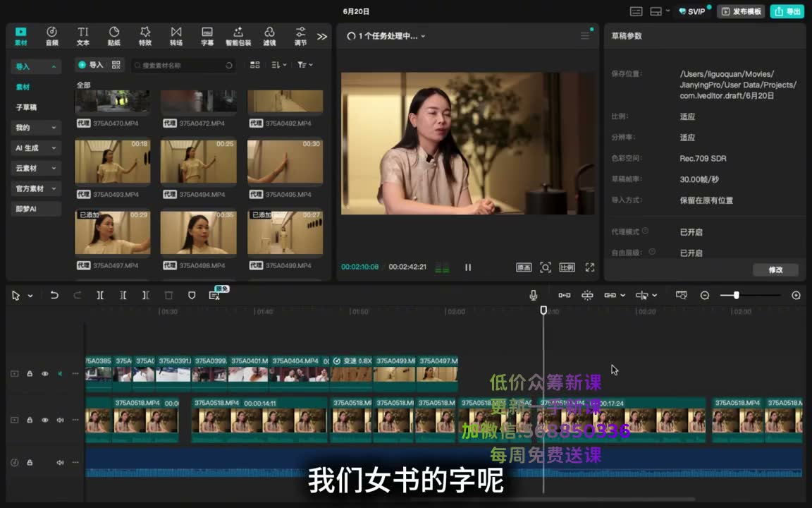Expand the 官方素材 sidebar section
The width and height of the screenshot is (812, 508).
54,188
